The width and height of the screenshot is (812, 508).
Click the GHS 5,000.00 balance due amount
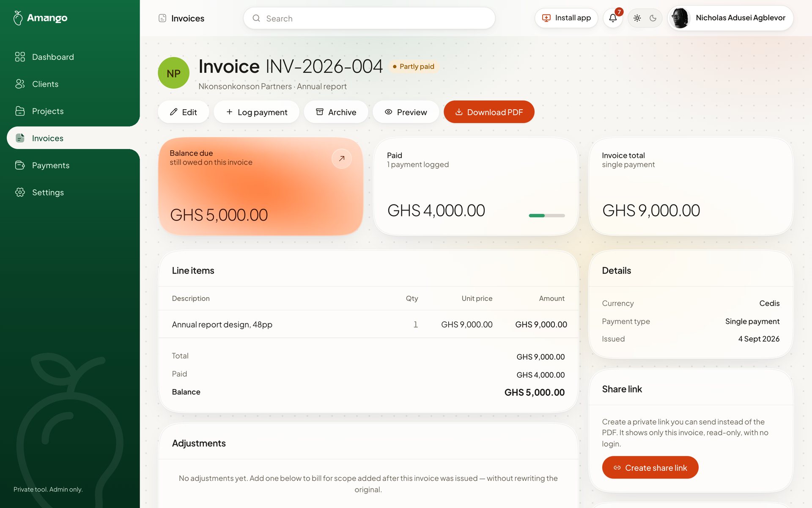219,215
